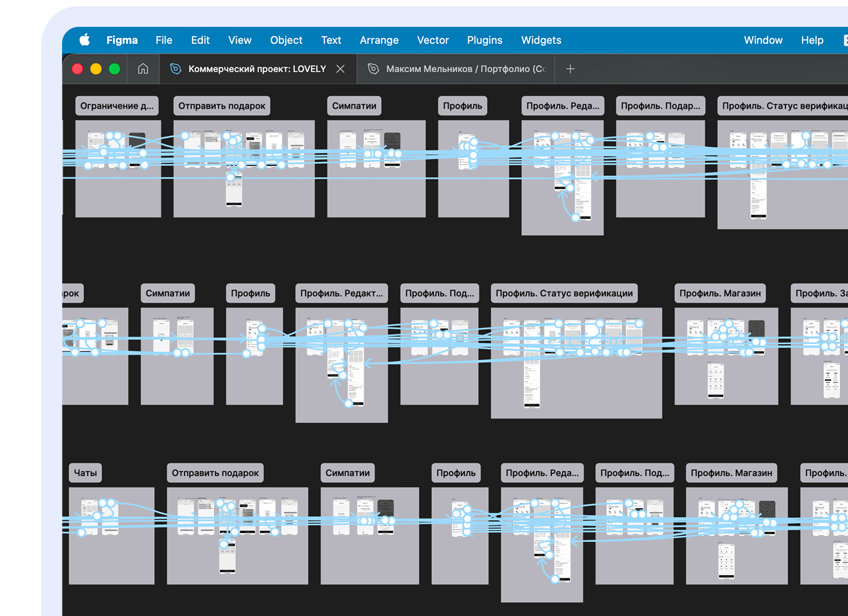Open the Window menu
The height and width of the screenshot is (616, 848).
pos(763,40)
